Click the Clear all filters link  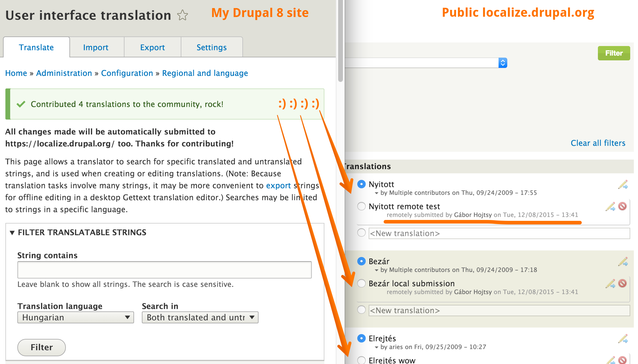[598, 143]
